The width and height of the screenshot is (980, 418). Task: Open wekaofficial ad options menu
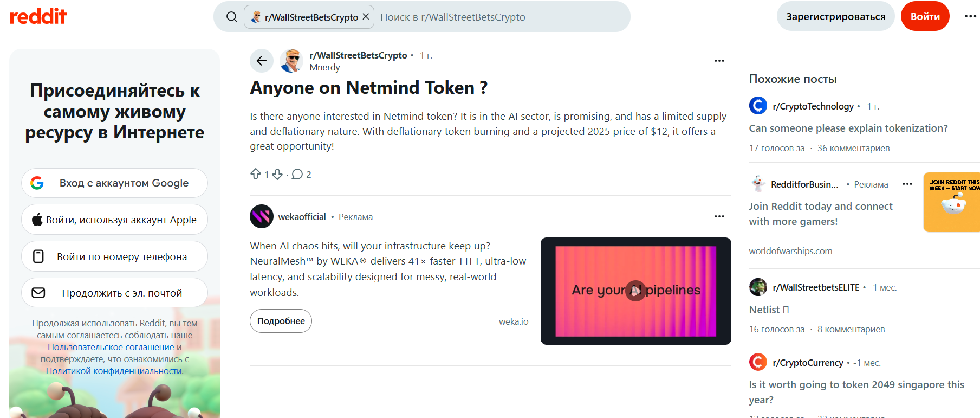719,216
